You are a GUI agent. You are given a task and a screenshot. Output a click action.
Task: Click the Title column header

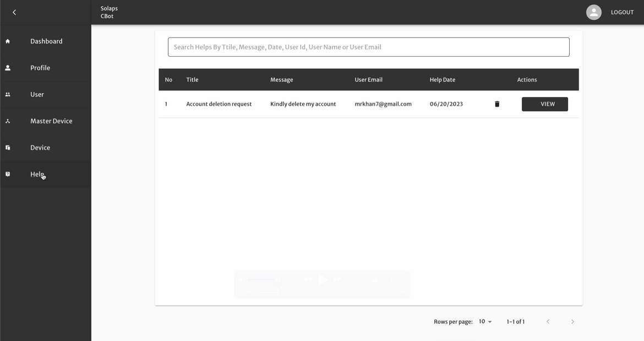(x=192, y=80)
